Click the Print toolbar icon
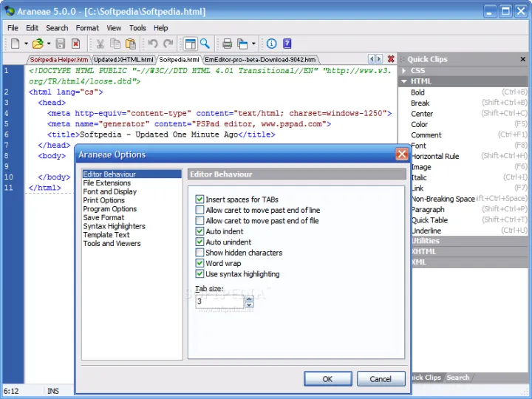This screenshot has width=532, height=399. pyautogui.click(x=227, y=44)
